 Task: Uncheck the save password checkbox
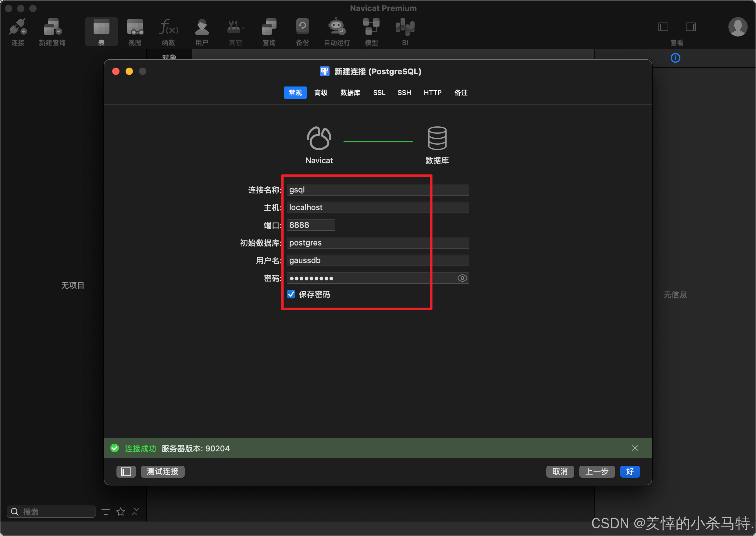pyautogui.click(x=291, y=294)
